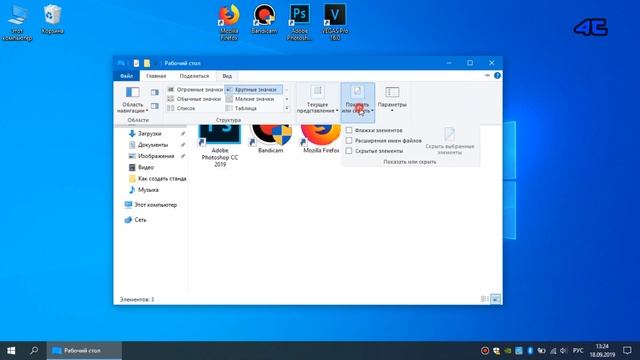This screenshot has height=360, width=640.
Task: Click the Bluetooth tray icon
Action: click(x=530, y=351)
